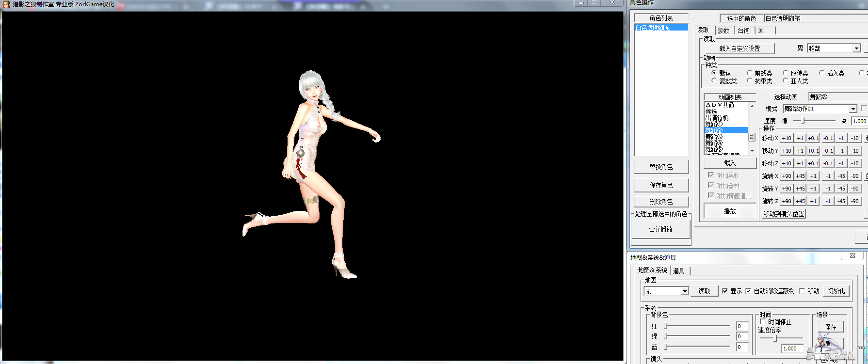Select the 亚人类 radio button
This screenshot has width=868, height=364.
coord(785,80)
